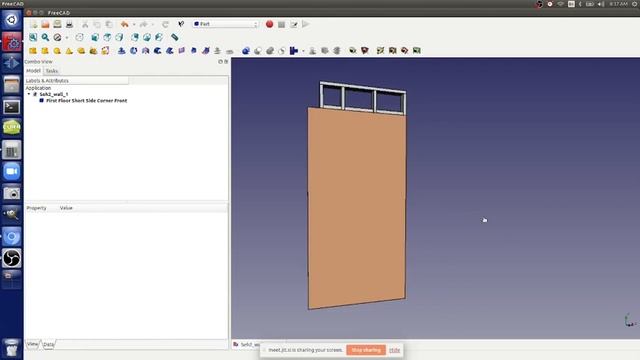Screen dimensions: 640x360
Task: Set the view to Top
Action: (x=107, y=38)
